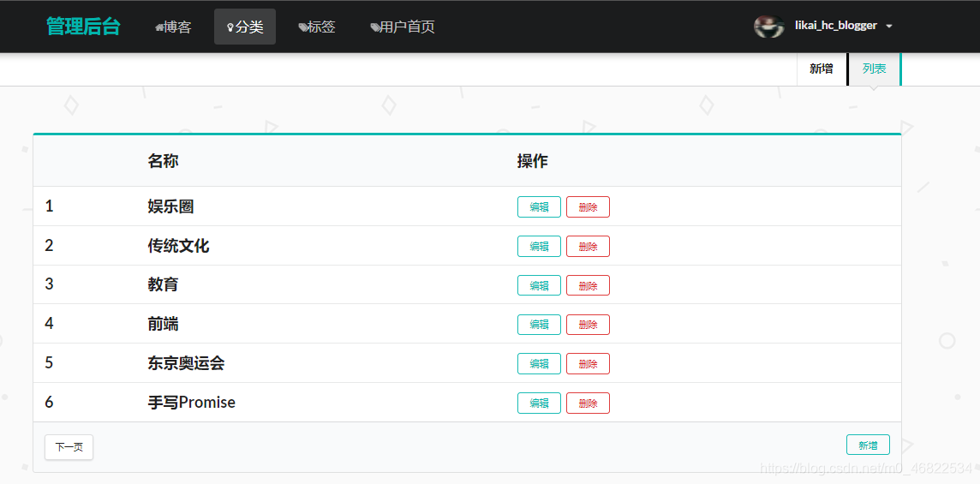Edit the 前端 category
The height and width of the screenshot is (484, 980).
tap(540, 325)
